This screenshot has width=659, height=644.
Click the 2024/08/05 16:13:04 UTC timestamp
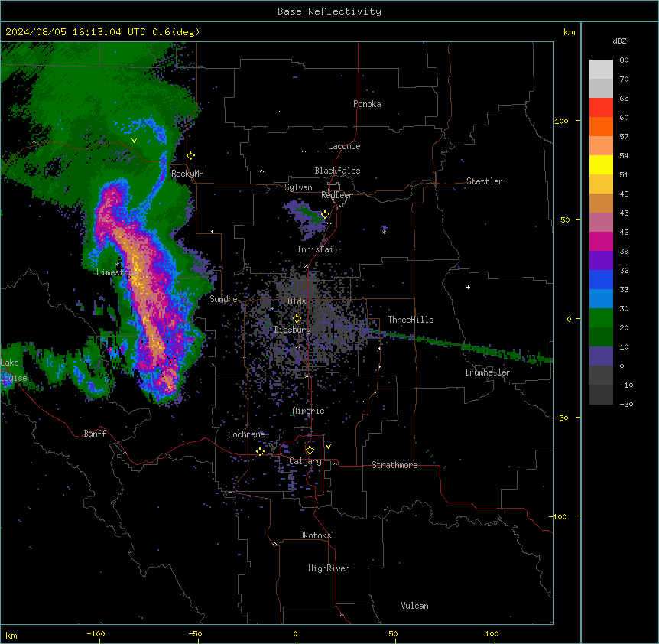tap(76, 32)
